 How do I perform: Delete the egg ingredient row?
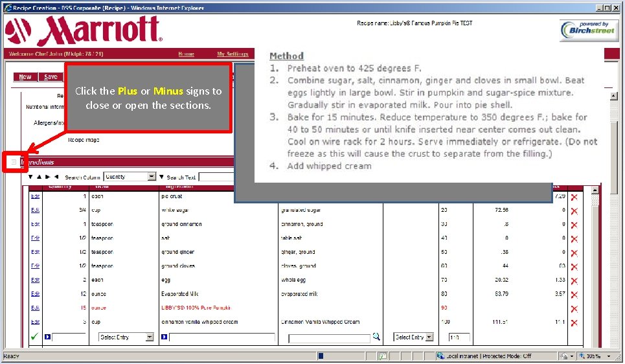coord(574,280)
